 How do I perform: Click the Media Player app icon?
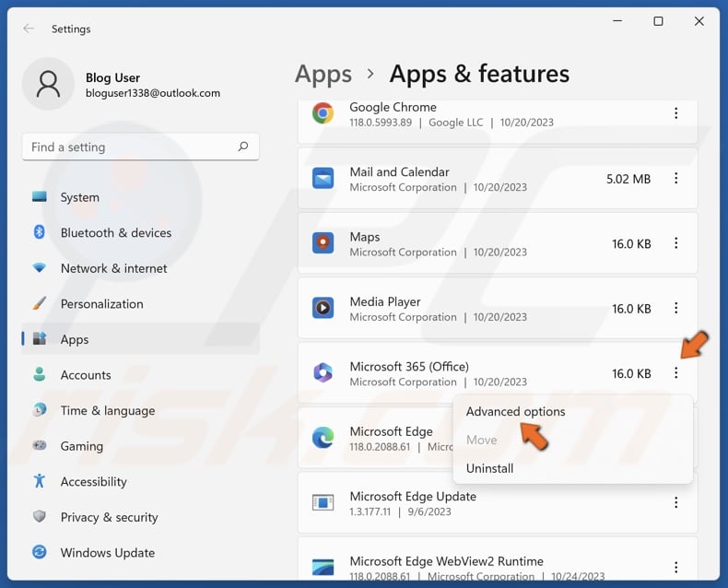(323, 308)
